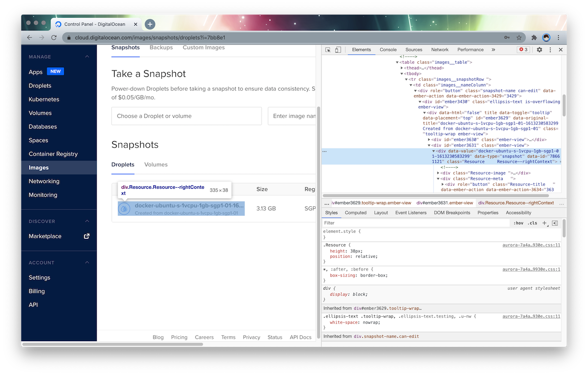
Task: Collapse the DISCOVER sidebar section
Action: [87, 222]
